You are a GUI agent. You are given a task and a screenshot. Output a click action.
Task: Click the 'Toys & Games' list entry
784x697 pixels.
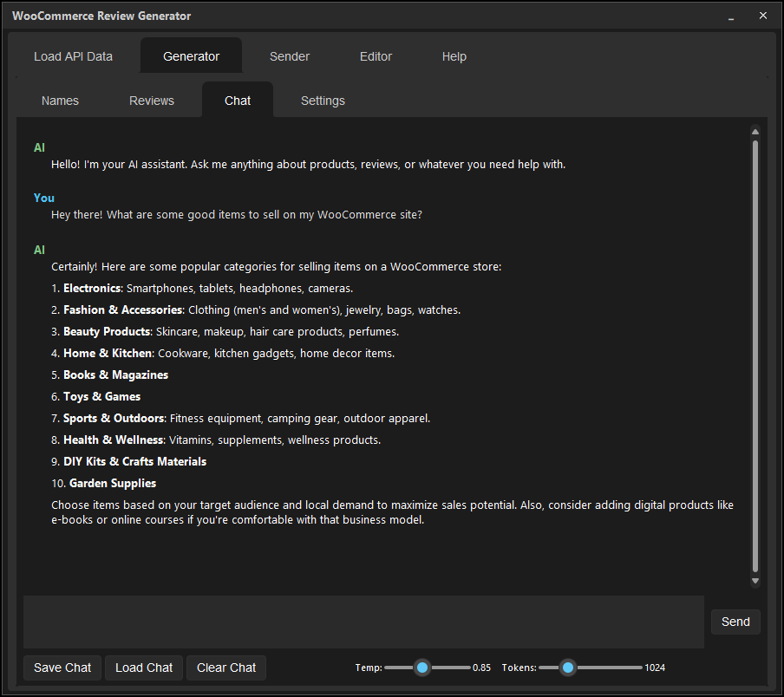point(96,397)
